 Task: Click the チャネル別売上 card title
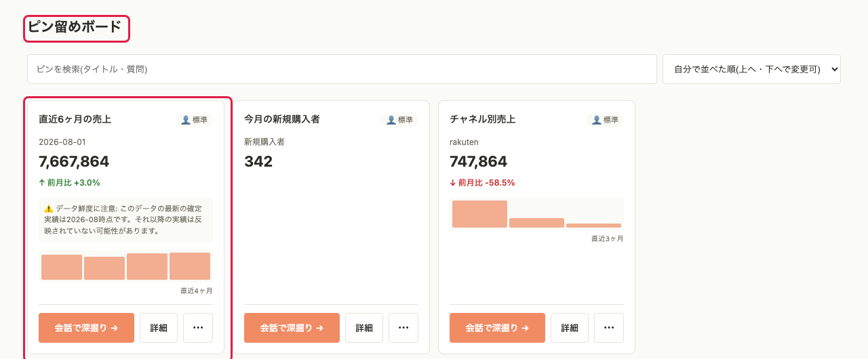(x=483, y=119)
